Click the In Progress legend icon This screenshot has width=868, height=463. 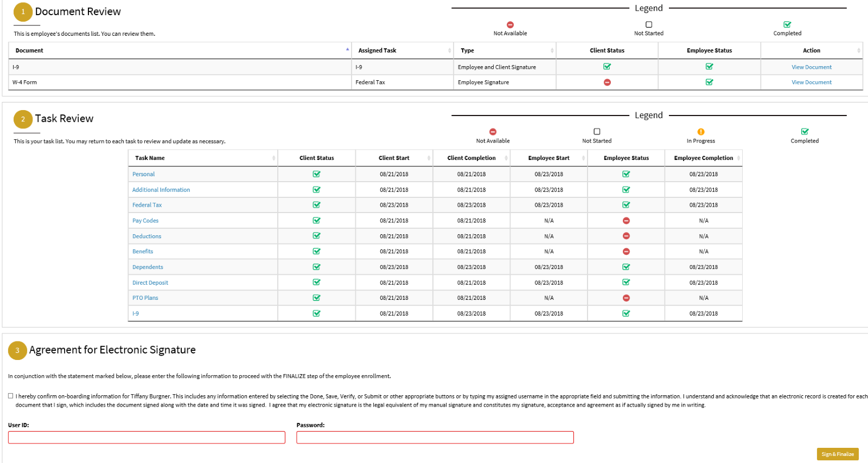tap(701, 132)
